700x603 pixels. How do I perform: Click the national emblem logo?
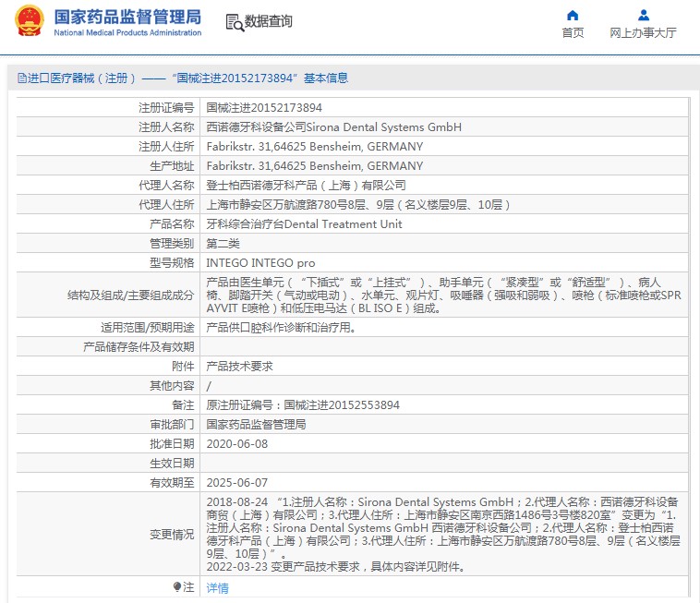pos(30,21)
